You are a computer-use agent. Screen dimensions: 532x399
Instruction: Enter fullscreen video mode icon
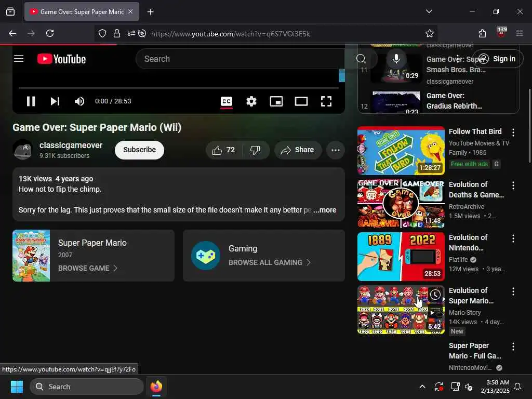point(326,101)
